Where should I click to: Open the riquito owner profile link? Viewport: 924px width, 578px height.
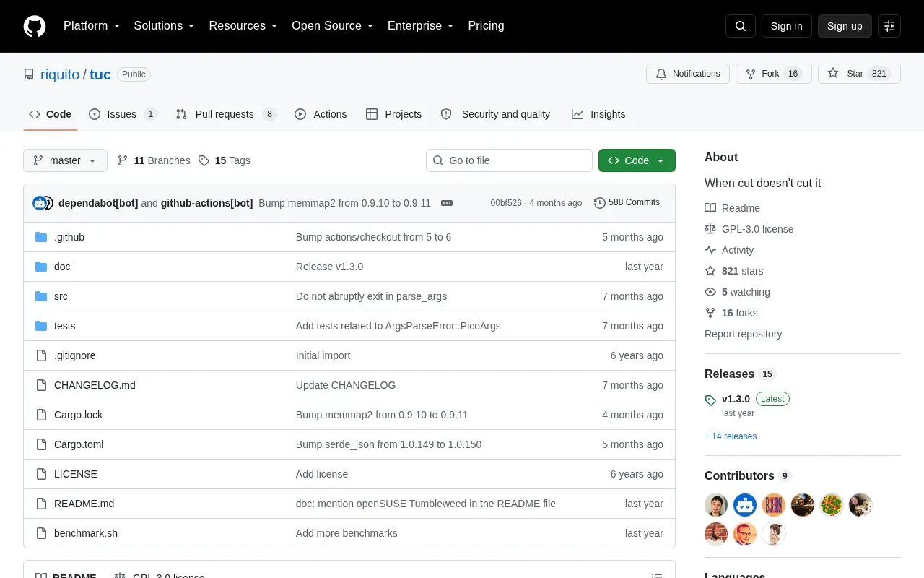(60, 74)
